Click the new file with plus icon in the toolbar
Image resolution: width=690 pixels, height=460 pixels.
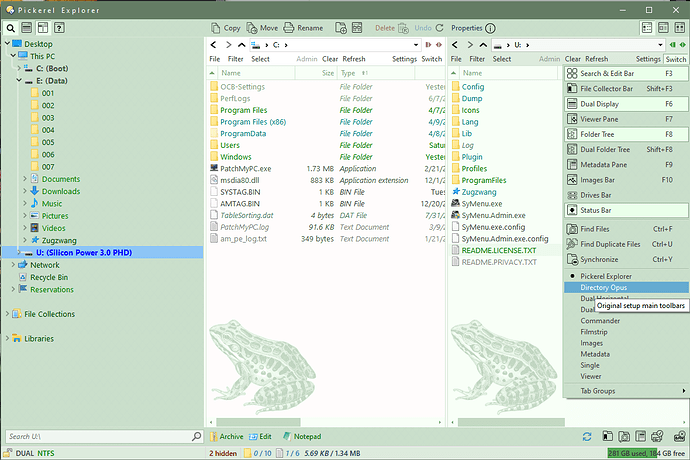click(341, 28)
